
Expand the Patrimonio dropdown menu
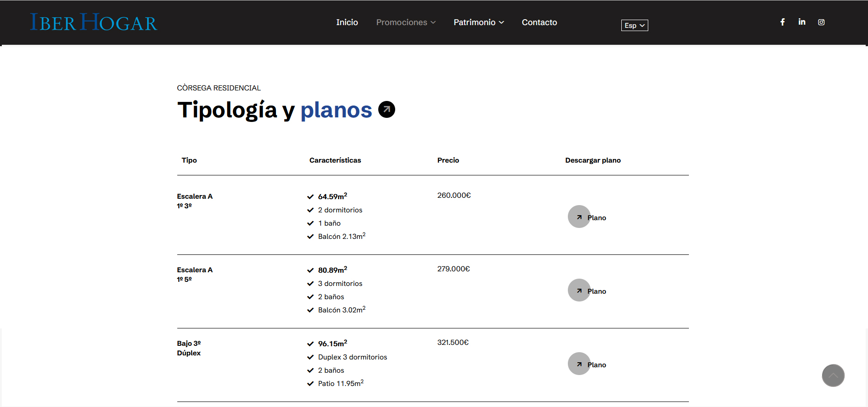[478, 22]
